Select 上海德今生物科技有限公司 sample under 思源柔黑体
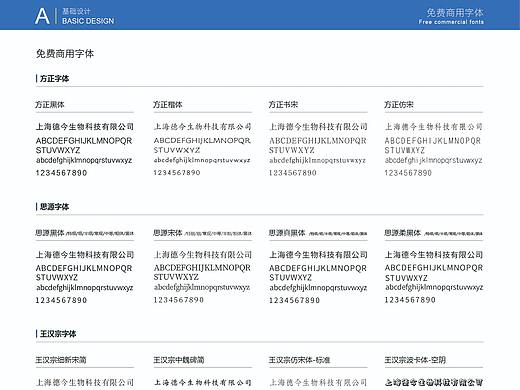The width and height of the screenshot is (520, 390). [434, 255]
